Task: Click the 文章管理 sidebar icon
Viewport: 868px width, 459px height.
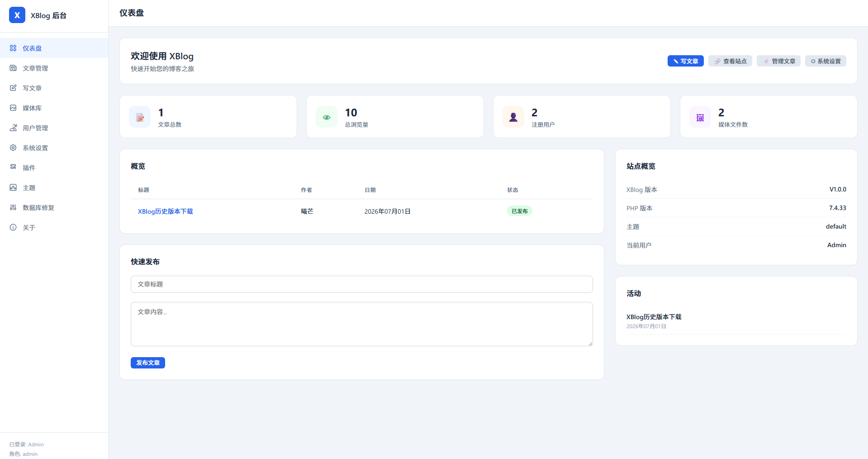Action: pos(13,68)
